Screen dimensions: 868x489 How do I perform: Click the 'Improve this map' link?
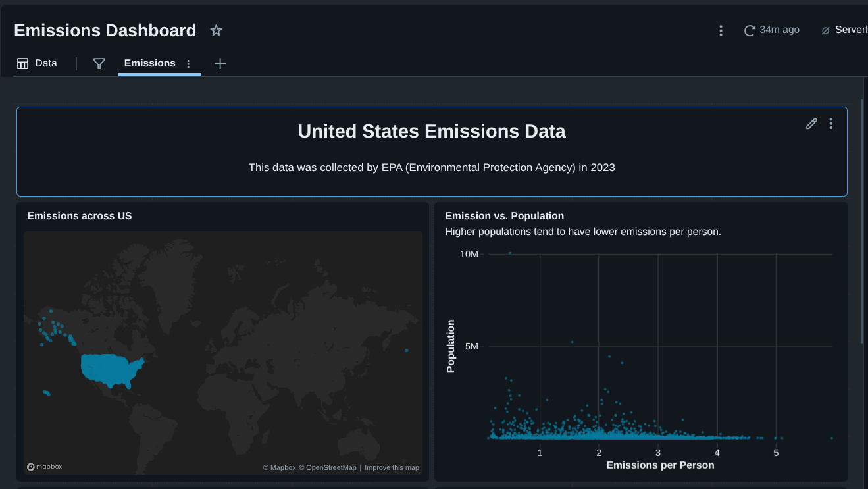(x=392, y=468)
